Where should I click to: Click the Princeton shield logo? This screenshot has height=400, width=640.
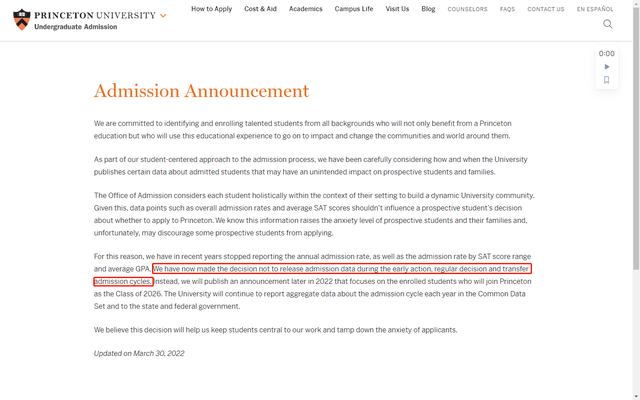click(x=22, y=20)
